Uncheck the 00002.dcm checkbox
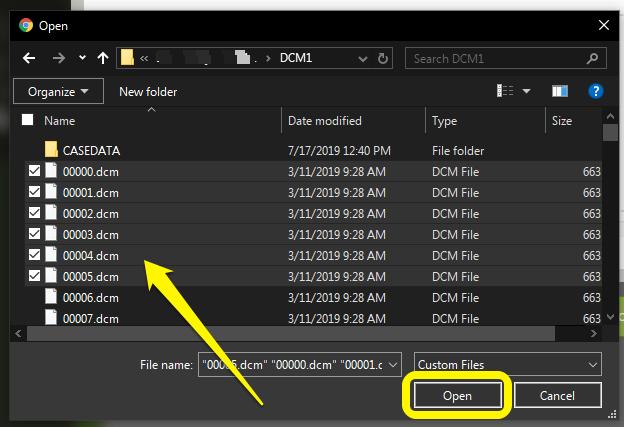The image size is (624, 427). pos(35,213)
